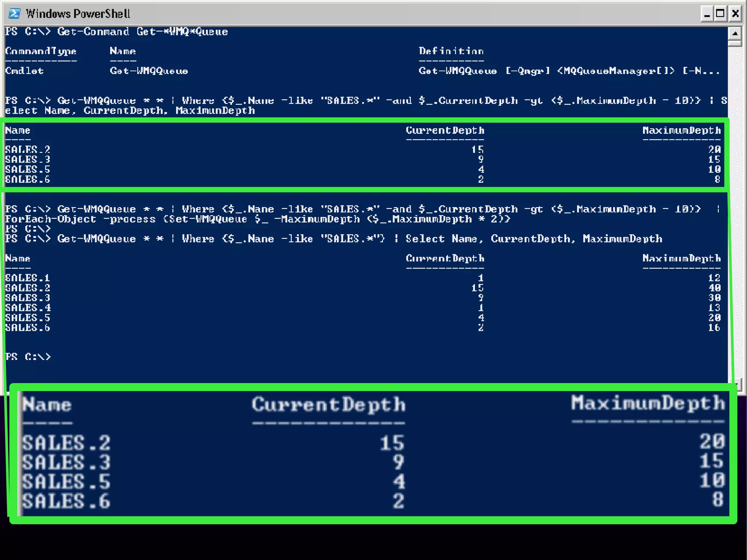747x560 pixels.
Task: Open the PowerShell system menu icon
Action: tap(15, 14)
